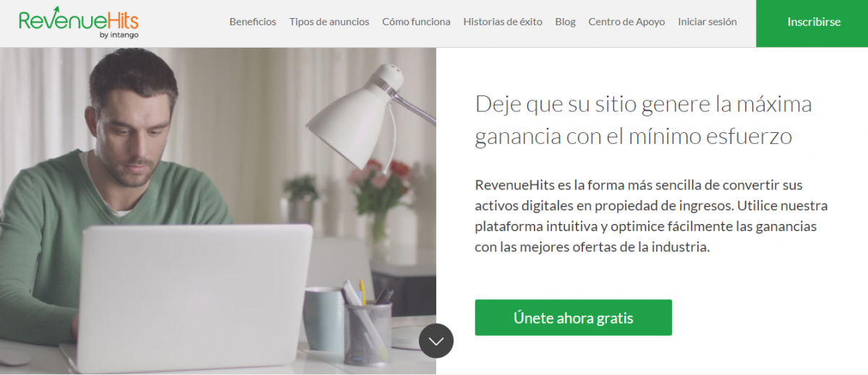Click the pink flowers in the photo background
The width and height of the screenshot is (868, 375).
tap(380, 179)
